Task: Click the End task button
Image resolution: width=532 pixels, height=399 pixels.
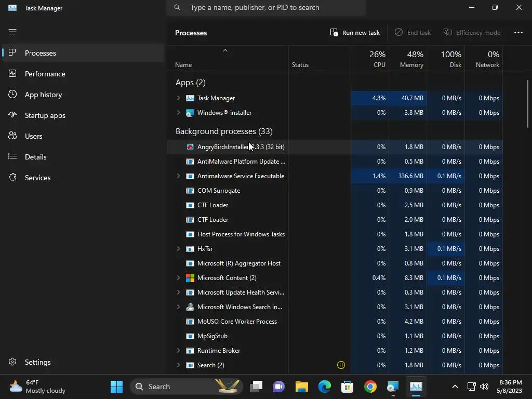Action: pyautogui.click(x=413, y=33)
